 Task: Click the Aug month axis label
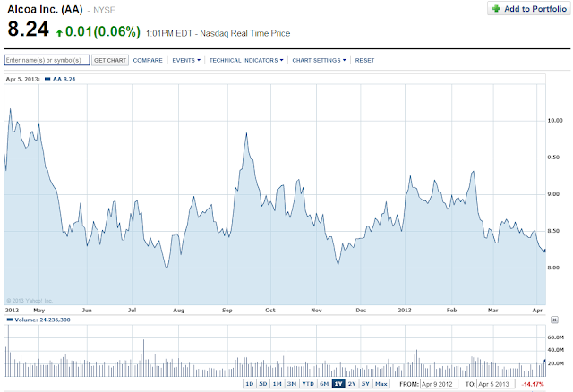coord(178,310)
